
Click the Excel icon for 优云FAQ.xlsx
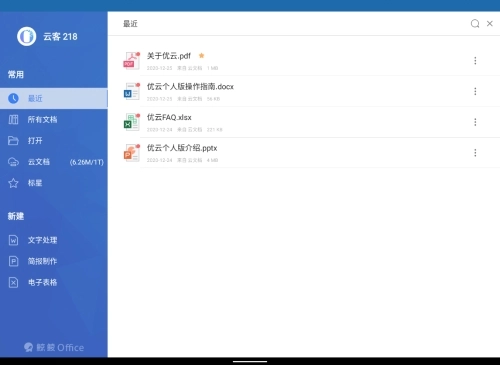(132, 122)
